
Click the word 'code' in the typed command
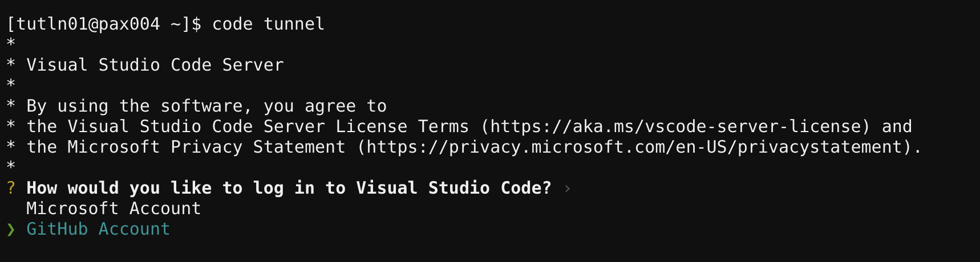[232, 24]
